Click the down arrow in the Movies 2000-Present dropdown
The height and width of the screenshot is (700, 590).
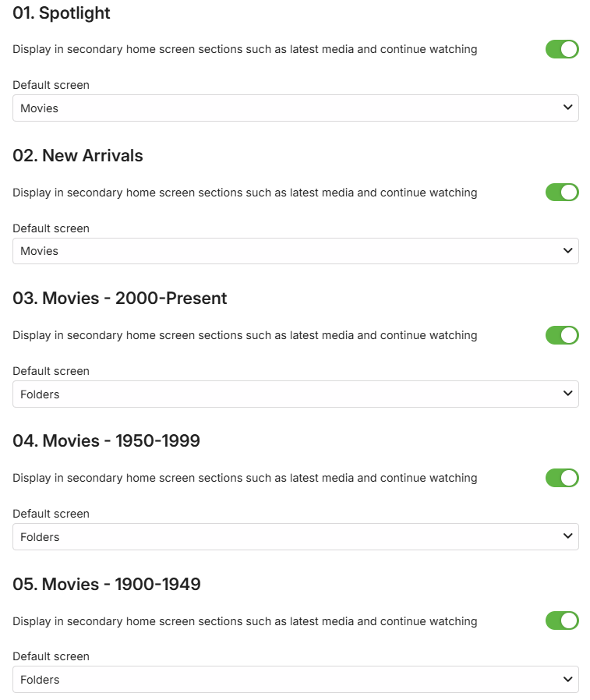tap(567, 394)
